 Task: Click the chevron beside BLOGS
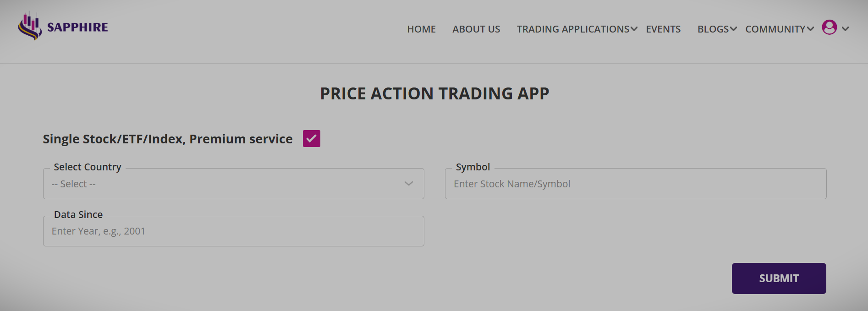point(734,28)
